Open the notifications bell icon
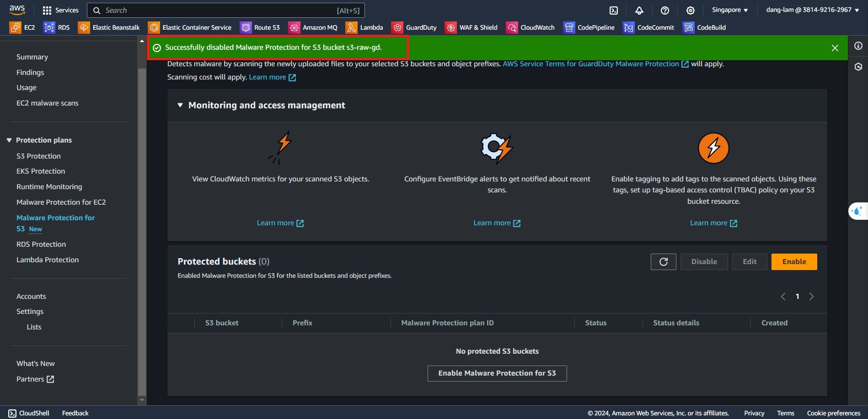This screenshot has width=868, height=419. [639, 10]
